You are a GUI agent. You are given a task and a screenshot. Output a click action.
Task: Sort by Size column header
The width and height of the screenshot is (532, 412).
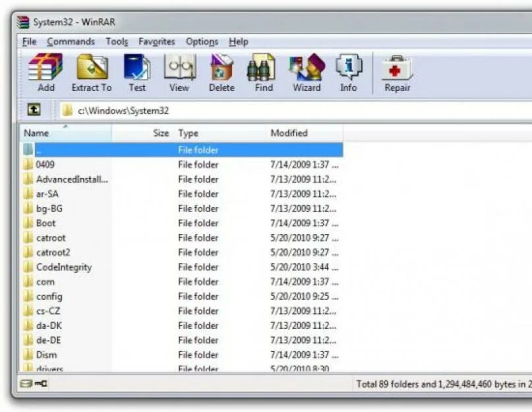click(x=143, y=133)
